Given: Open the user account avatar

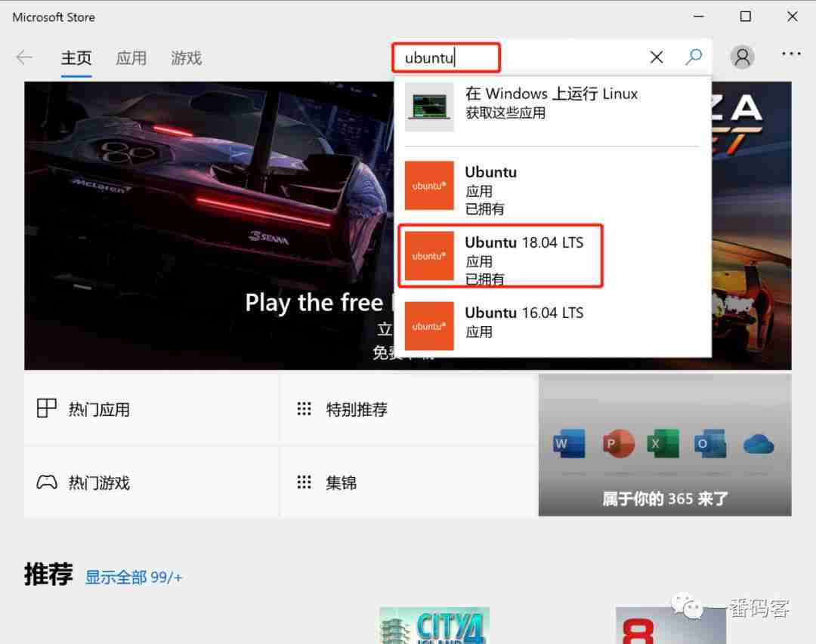Looking at the screenshot, I should click(742, 57).
